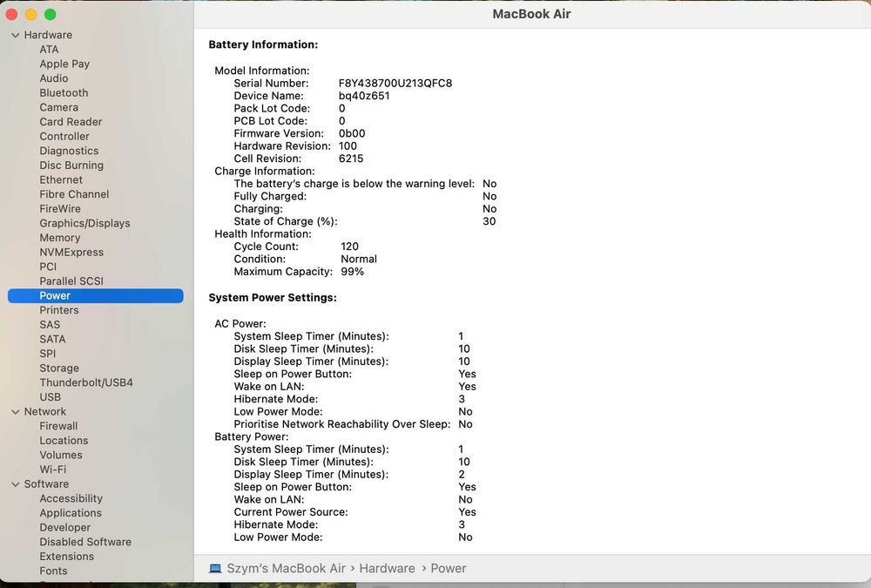Show Memory details
Screen dimensions: 871x588
(60, 237)
